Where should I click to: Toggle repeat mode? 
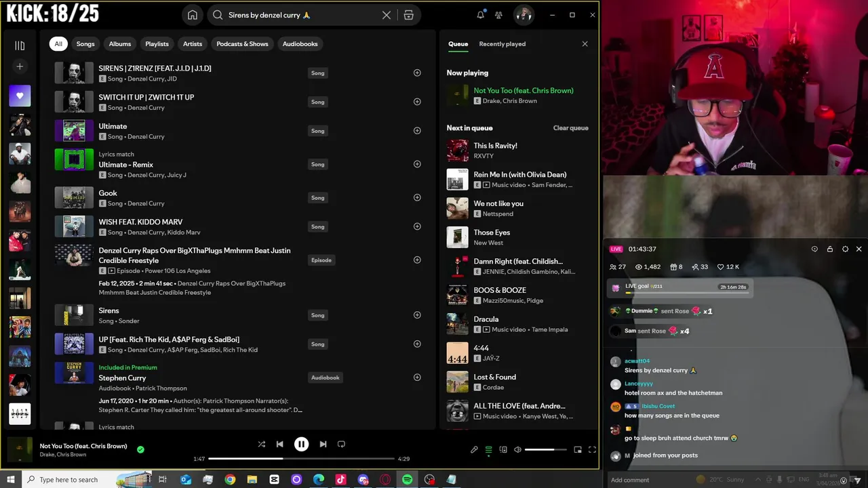point(341,445)
